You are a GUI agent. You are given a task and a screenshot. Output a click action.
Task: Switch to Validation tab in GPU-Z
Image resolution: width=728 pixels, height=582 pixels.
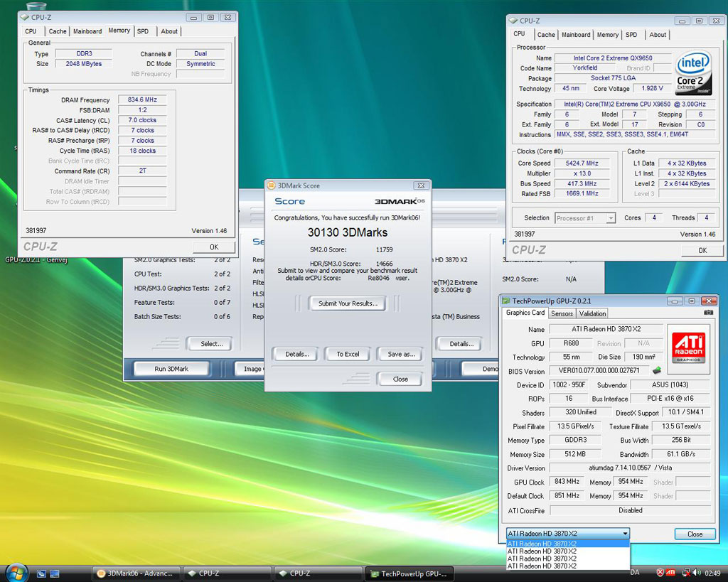[x=592, y=314]
